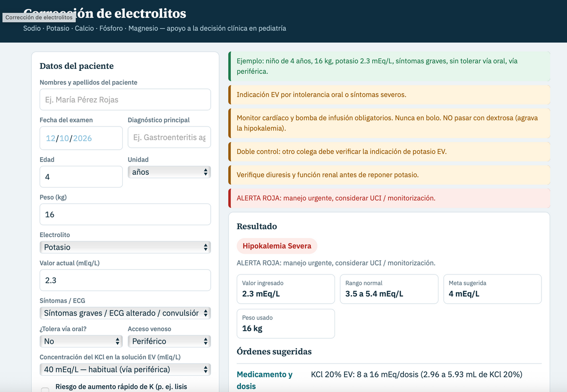Image resolution: width=567 pixels, height=392 pixels.
Task: Click the Datos del paciente heading
Action: click(x=77, y=66)
